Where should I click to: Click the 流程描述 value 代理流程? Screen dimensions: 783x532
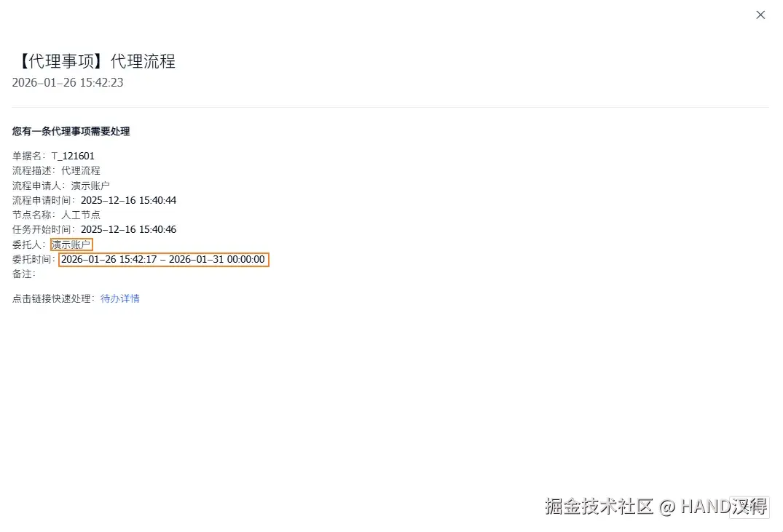tap(81, 170)
